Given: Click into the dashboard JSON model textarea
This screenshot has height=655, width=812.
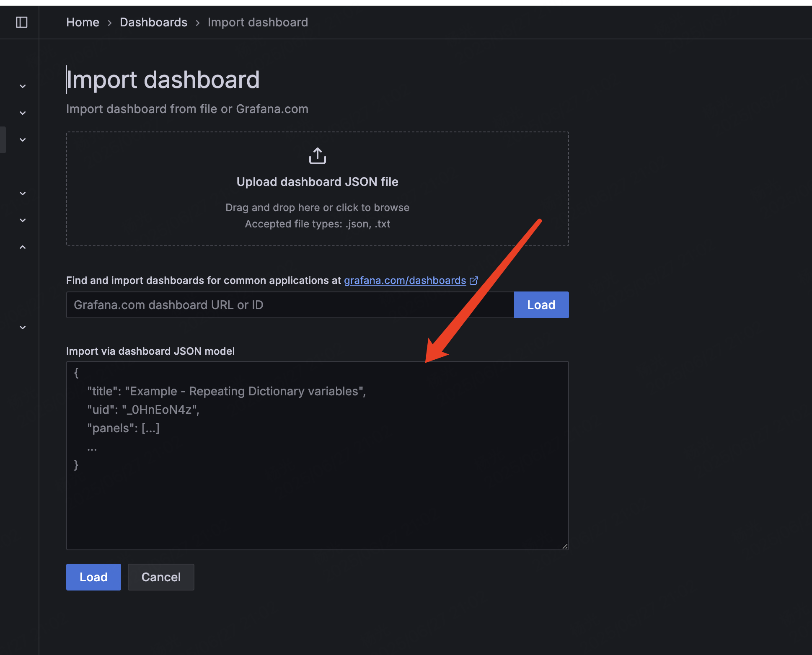Looking at the screenshot, I should pyautogui.click(x=318, y=456).
